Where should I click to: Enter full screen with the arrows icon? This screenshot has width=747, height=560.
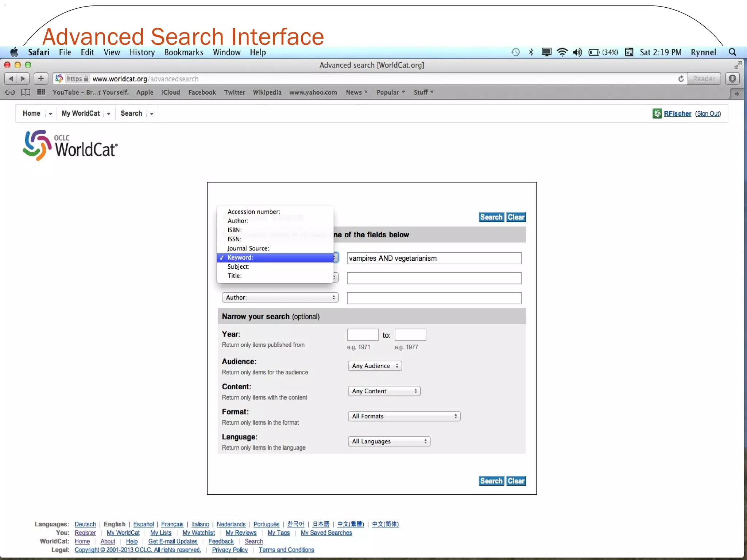coord(738,65)
